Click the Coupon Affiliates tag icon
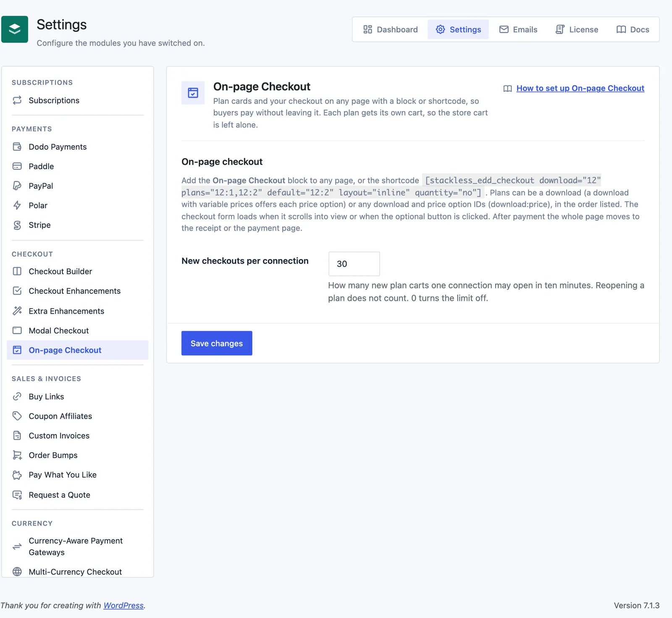The image size is (672, 618). [17, 416]
